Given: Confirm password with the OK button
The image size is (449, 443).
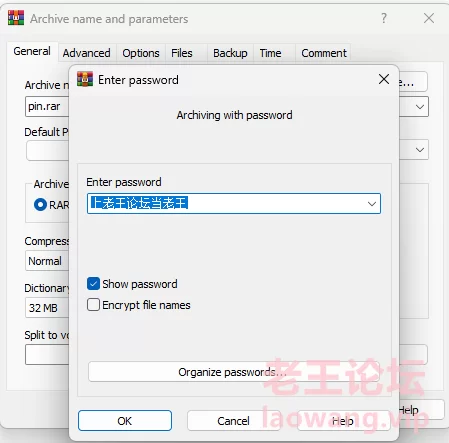Looking at the screenshot, I should [125, 421].
